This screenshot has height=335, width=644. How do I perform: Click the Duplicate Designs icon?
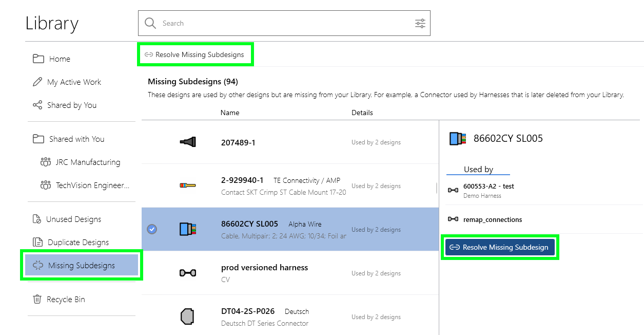click(37, 242)
